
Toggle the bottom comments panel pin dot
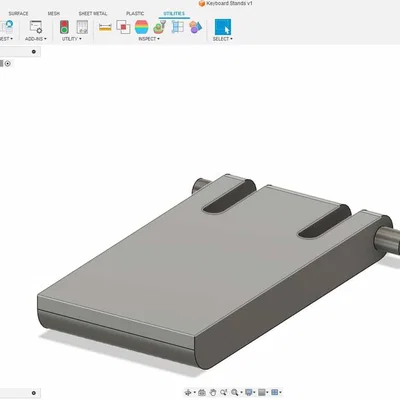(34, 393)
